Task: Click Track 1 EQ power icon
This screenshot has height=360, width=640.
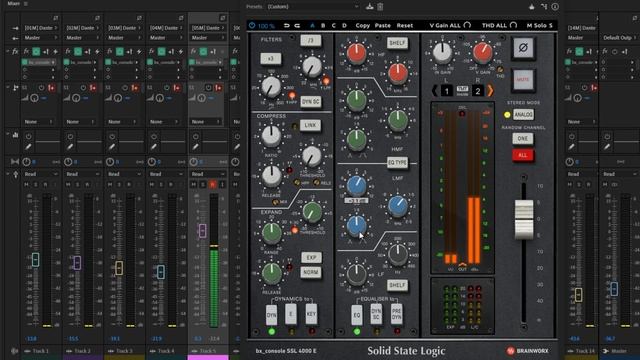Action: tap(28, 136)
